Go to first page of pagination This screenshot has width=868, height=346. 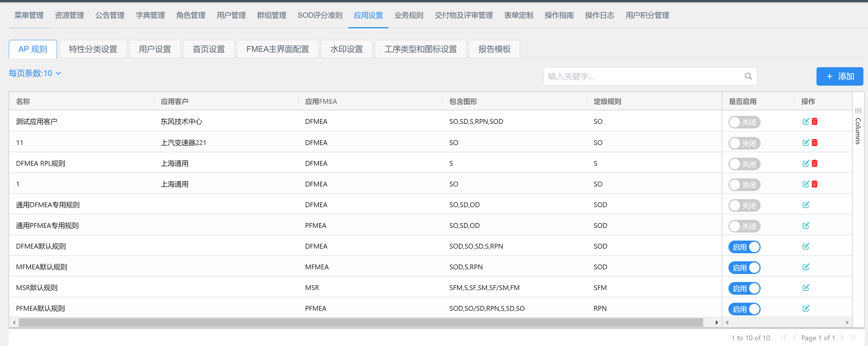click(x=784, y=337)
